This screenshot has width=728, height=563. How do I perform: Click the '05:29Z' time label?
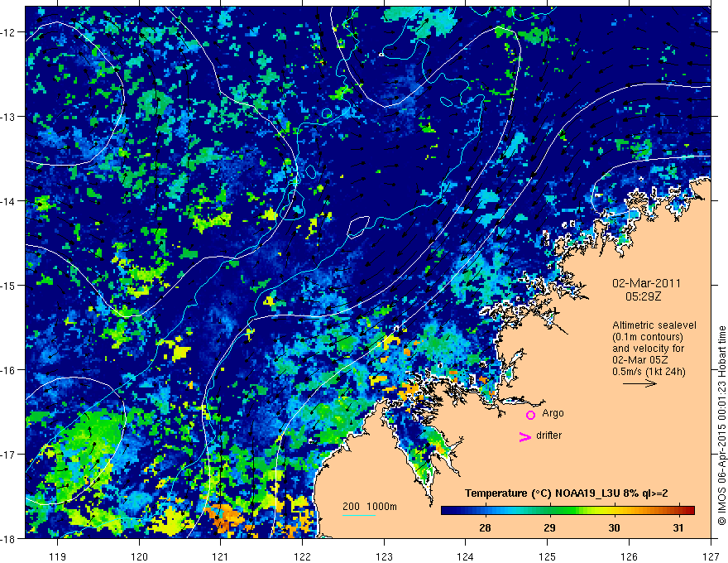click(x=643, y=296)
